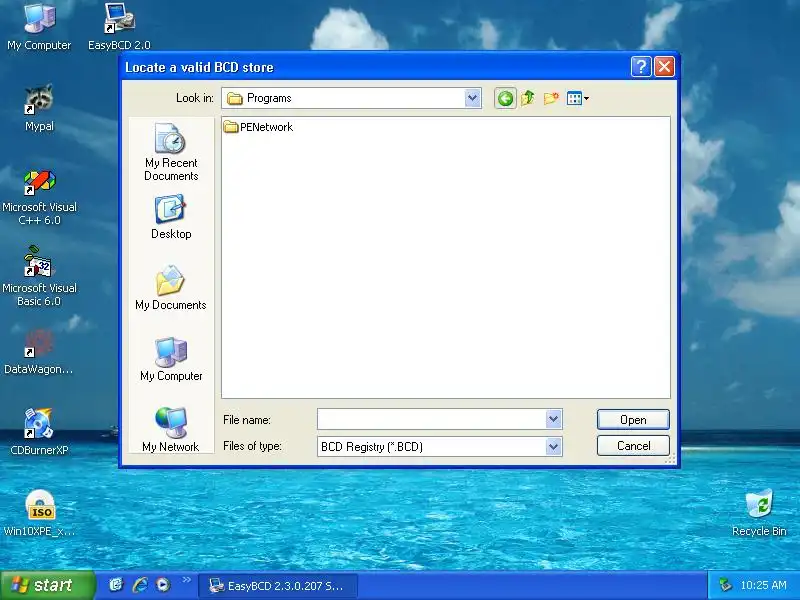Go to Desktop in places bar
This screenshot has height=600, width=800.
(171, 217)
